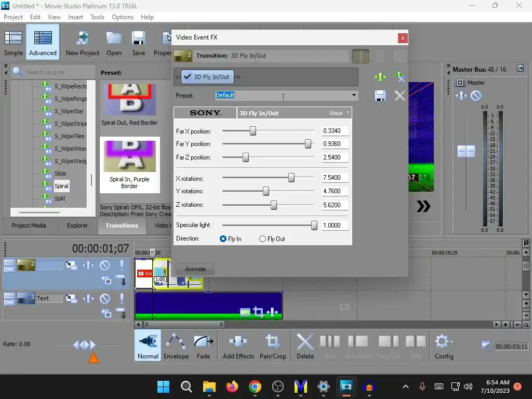The width and height of the screenshot is (532, 399).
Task: Click the Advanced mode button
Action: [43, 43]
